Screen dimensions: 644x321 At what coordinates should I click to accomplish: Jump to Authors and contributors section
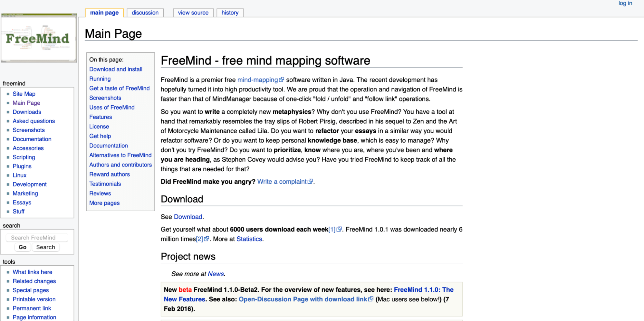[x=120, y=165]
